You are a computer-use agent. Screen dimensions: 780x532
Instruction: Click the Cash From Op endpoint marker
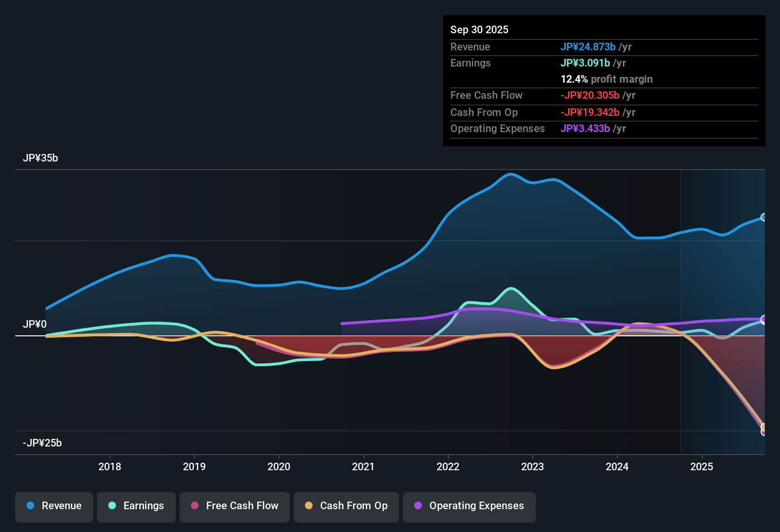(x=764, y=427)
